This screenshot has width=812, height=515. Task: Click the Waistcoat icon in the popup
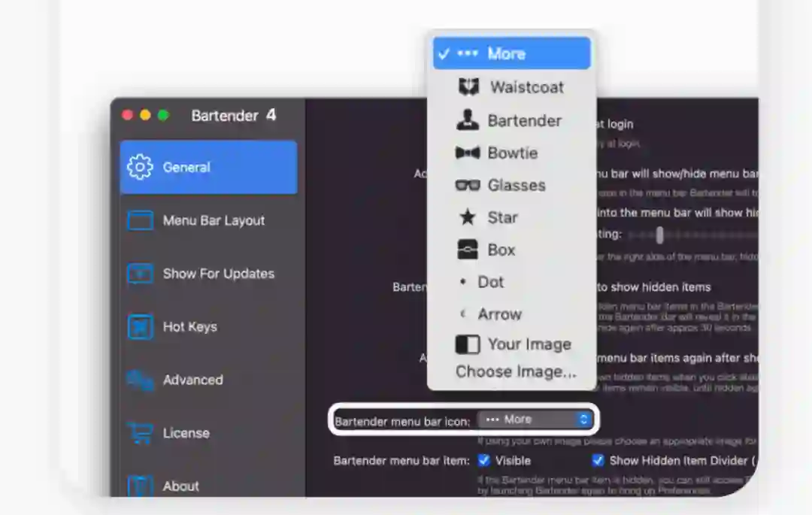coord(469,87)
